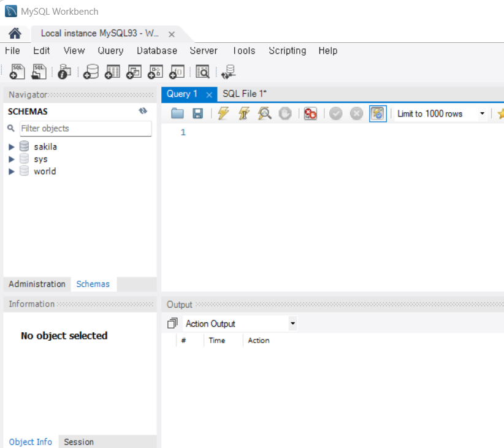This screenshot has height=448, width=504.
Task: Click the world database icon
Action: tap(24, 171)
